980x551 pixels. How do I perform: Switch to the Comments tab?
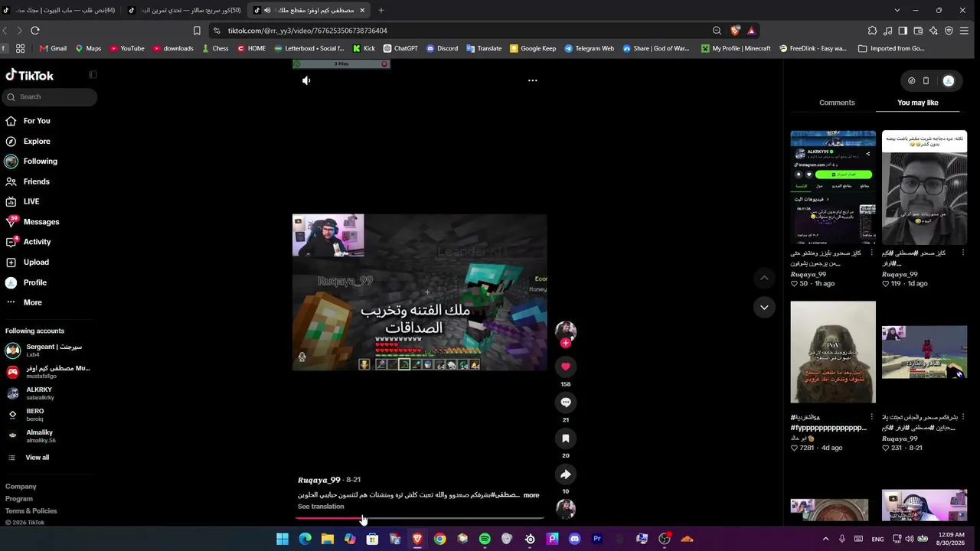837,103
